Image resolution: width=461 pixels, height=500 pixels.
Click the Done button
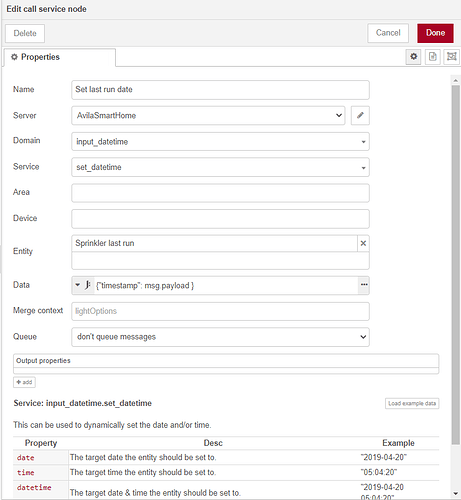pyautogui.click(x=435, y=33)
